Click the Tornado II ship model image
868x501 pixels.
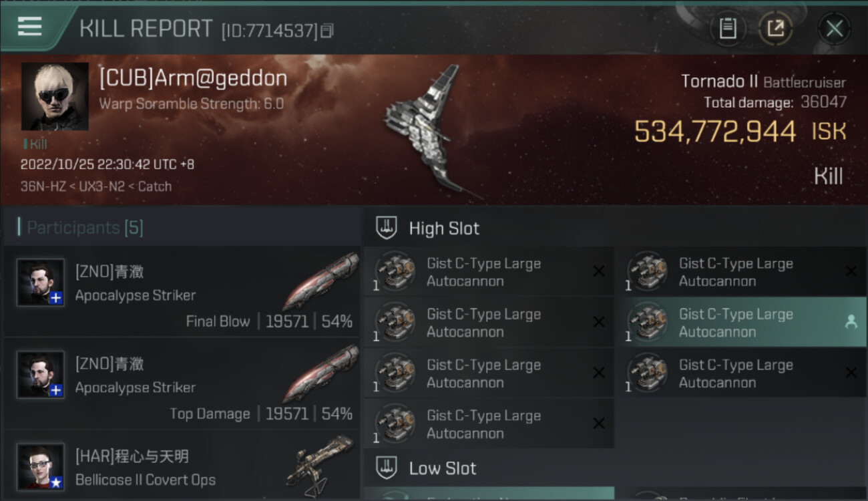tap(431, 130)
